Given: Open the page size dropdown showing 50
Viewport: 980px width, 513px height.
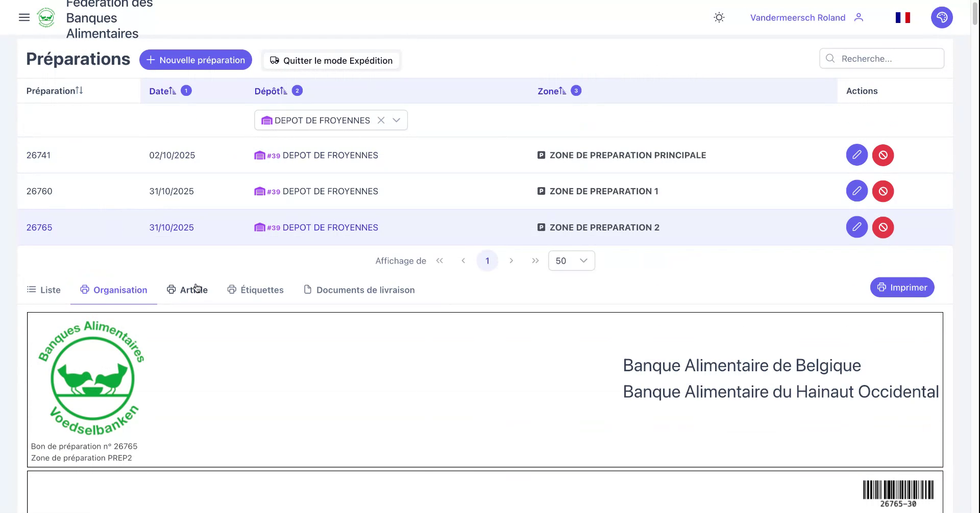Looking at the screenshot, I should [x=571, y=261].
